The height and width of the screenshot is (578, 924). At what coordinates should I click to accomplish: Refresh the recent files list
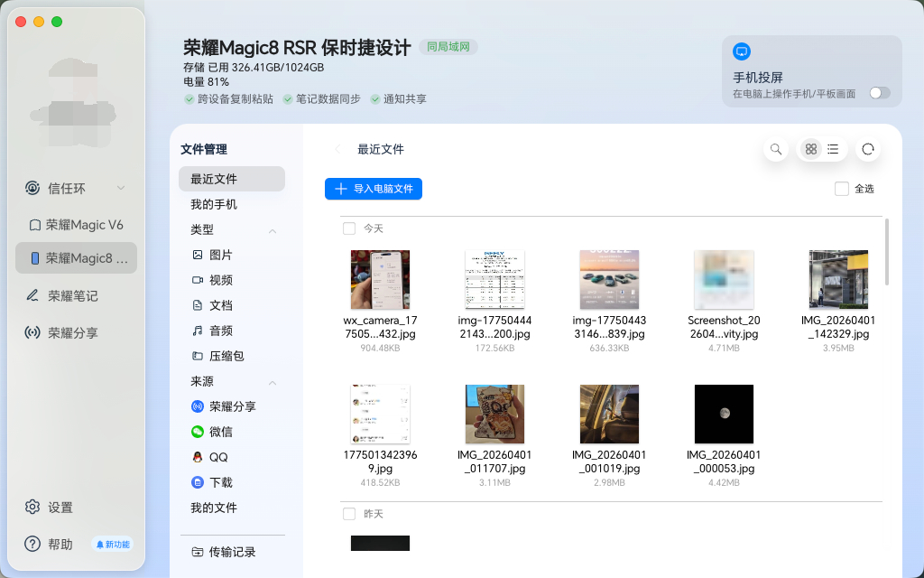(x=867, y=149)
